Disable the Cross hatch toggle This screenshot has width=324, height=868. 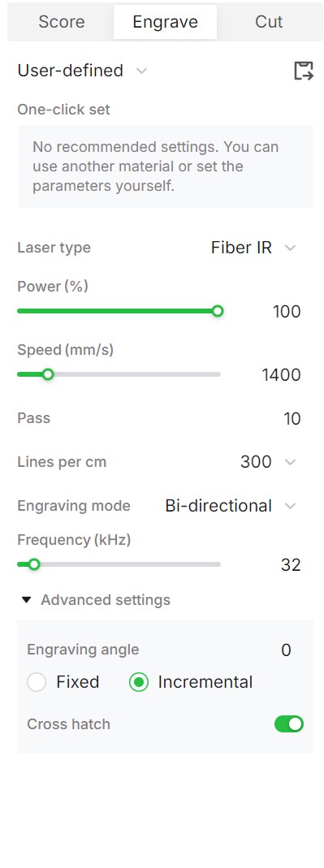[289, 724]
